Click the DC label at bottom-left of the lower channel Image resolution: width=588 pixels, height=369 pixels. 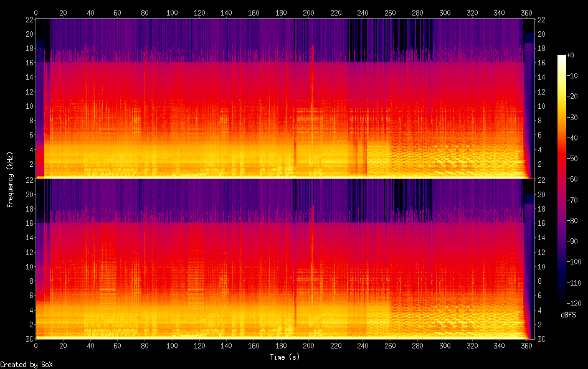28,339
